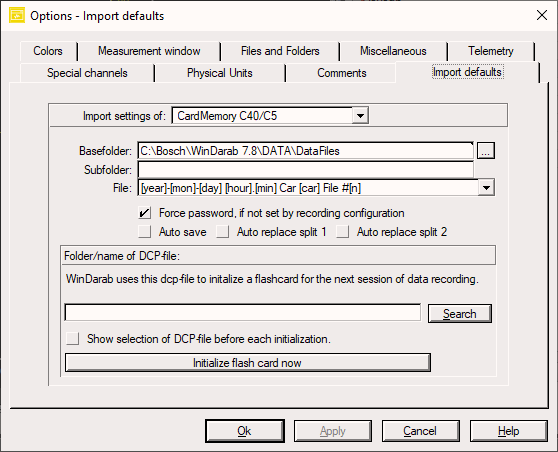Select the Telemetry tab
The height and width of the screenshot is (452, 558).
coord(491,51)
